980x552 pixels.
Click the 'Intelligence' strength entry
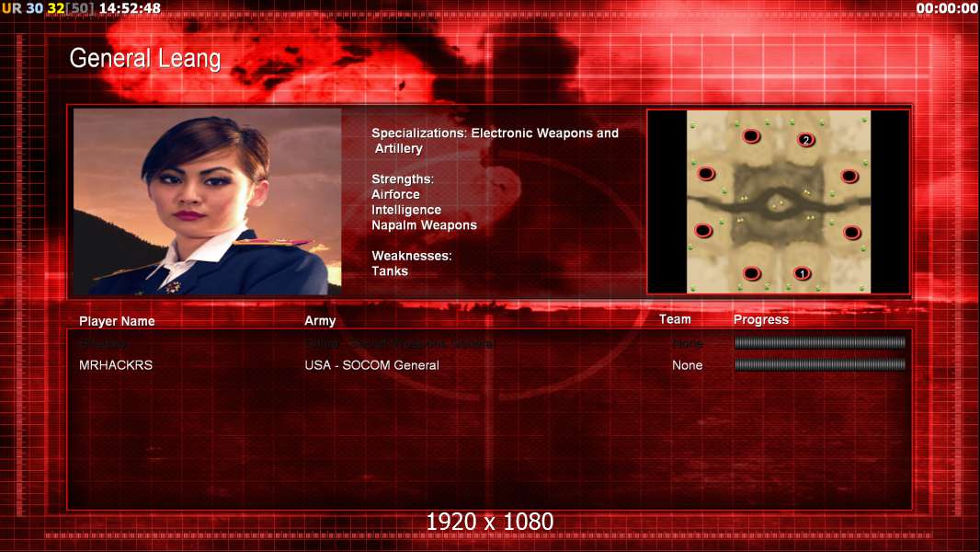click(x=406, y=210)
